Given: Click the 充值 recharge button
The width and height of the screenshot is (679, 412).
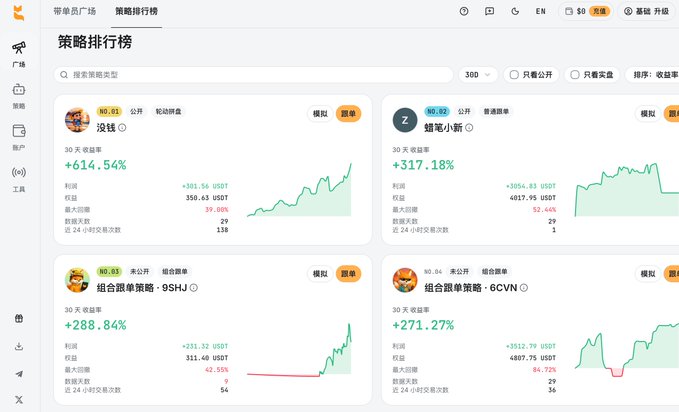Looking at the screenshot, I should (x=599, y=12).
